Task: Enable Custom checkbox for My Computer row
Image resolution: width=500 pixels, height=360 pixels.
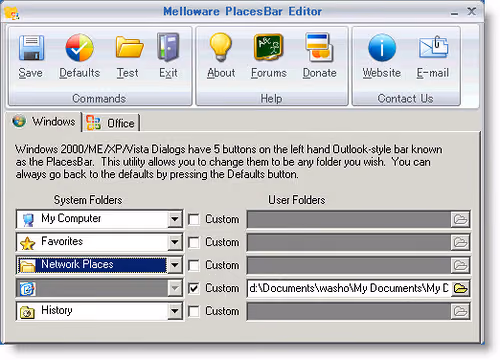Action: click(194, 220)
